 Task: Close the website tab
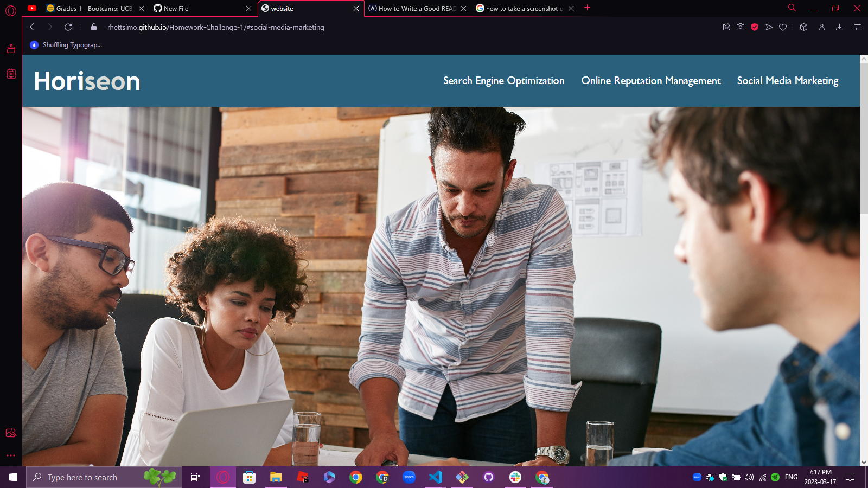coord(356,9)
